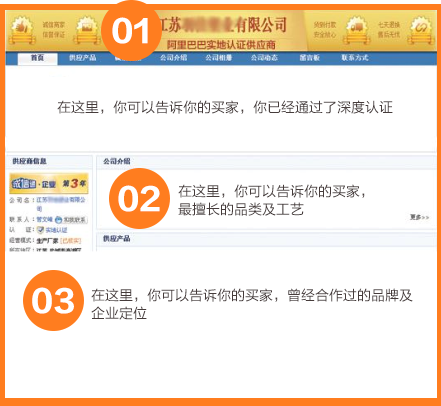Click the 和我联系 chat icon

[x=58, y=220]
